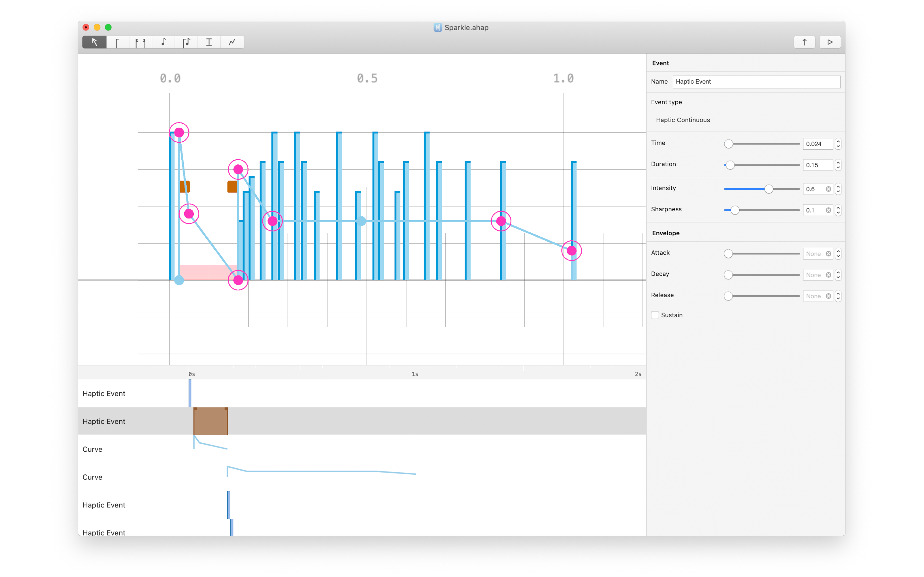
Task: Select the parameter curve tool
Action: point(232,42)
